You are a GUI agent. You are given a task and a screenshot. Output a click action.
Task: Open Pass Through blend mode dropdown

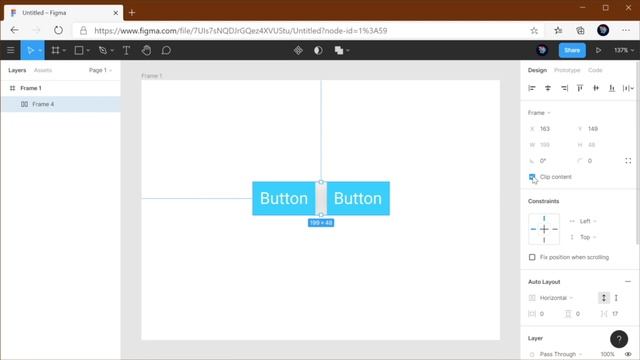tap(561, 354)
